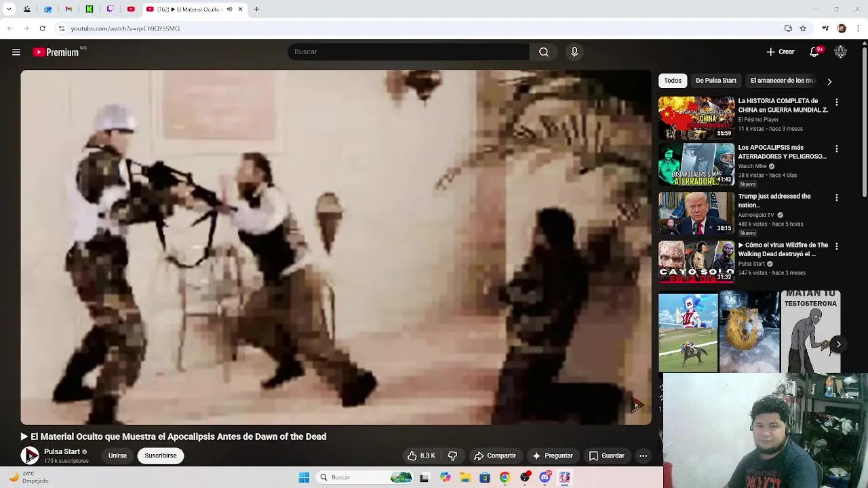
Task: Open OBS Studio from the taskbar
Action: [525, 477]
